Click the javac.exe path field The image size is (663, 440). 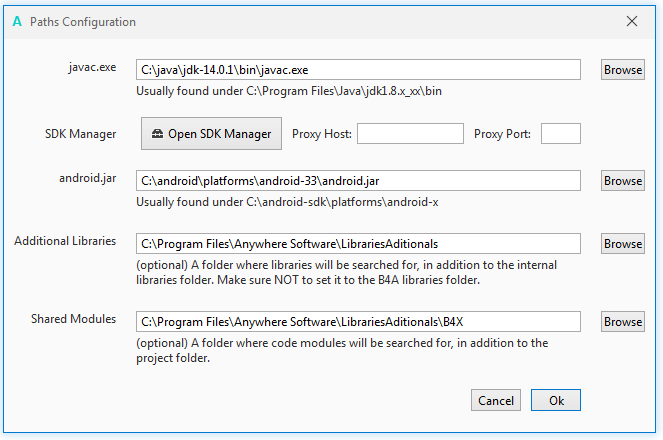[x=357, y=70]
